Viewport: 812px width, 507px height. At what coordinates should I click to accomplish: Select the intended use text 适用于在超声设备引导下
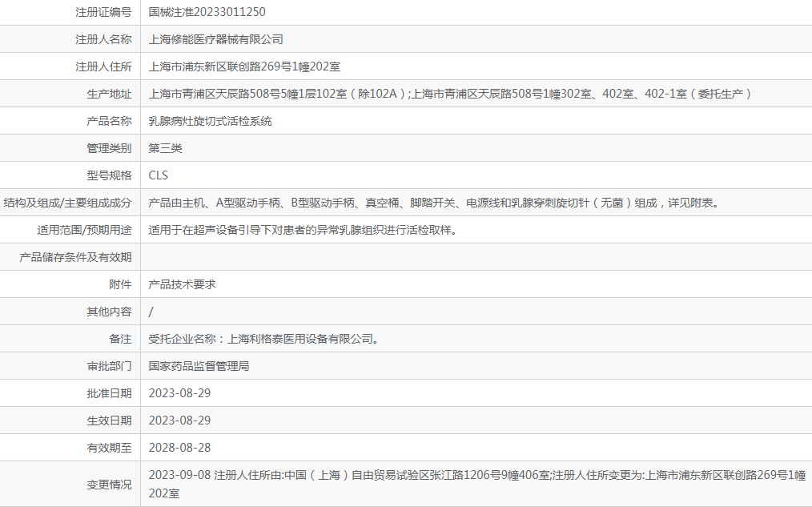pyautogui.click(x=303, y=230)
